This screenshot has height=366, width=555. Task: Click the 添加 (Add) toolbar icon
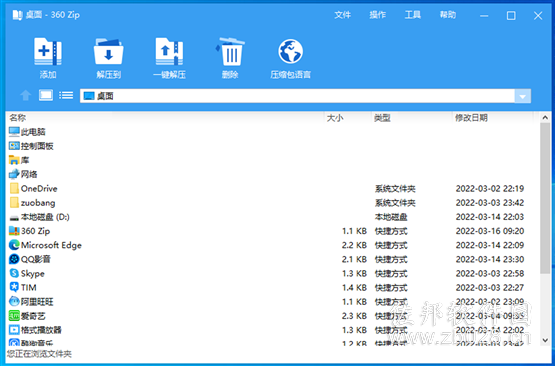[x=47, y=52]
